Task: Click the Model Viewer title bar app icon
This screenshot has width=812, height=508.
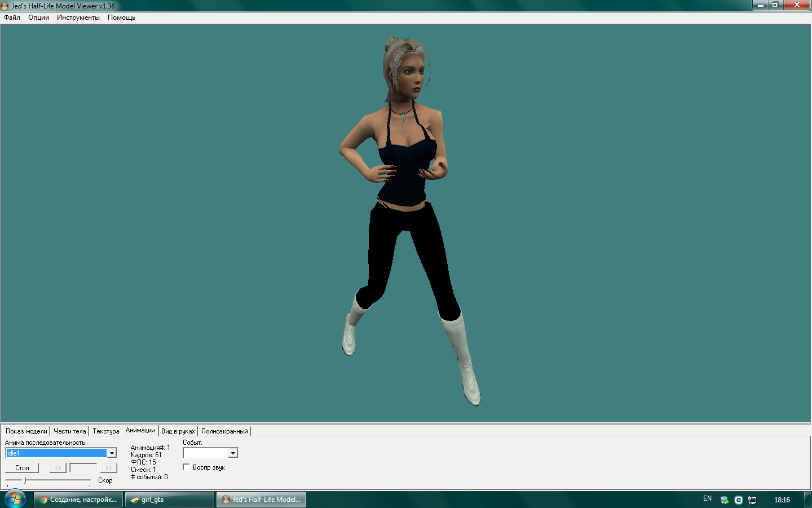Action: point(5,6)
